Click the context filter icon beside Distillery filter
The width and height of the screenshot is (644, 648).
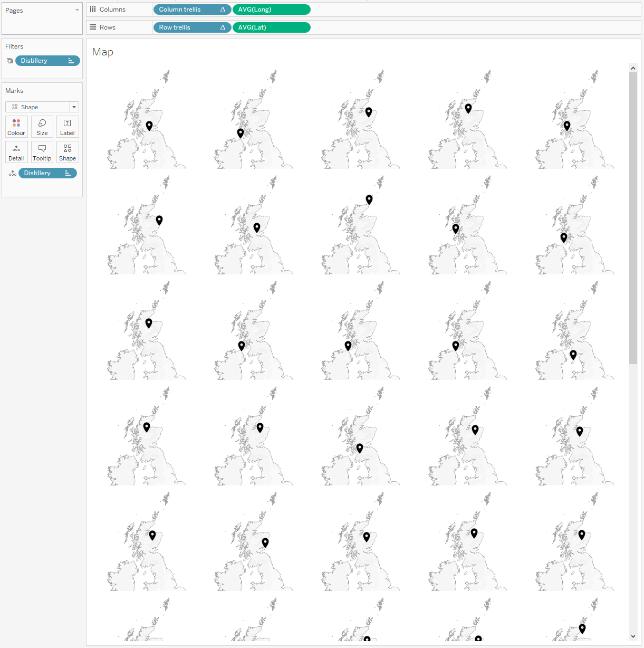click(10, 61)
